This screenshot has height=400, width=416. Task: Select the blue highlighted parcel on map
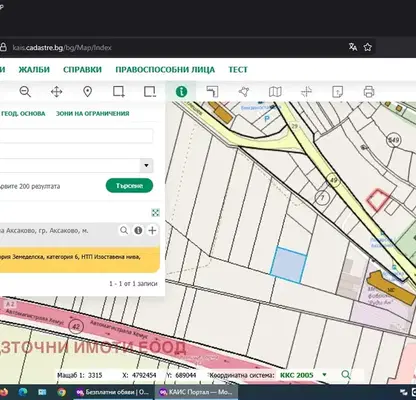pos(288,265)
